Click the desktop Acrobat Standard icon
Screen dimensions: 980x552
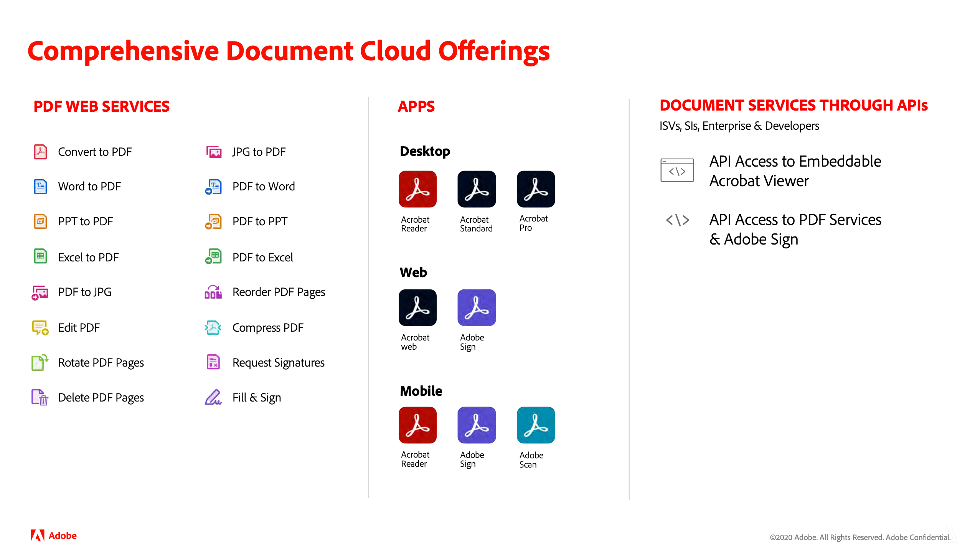[477, 189]
